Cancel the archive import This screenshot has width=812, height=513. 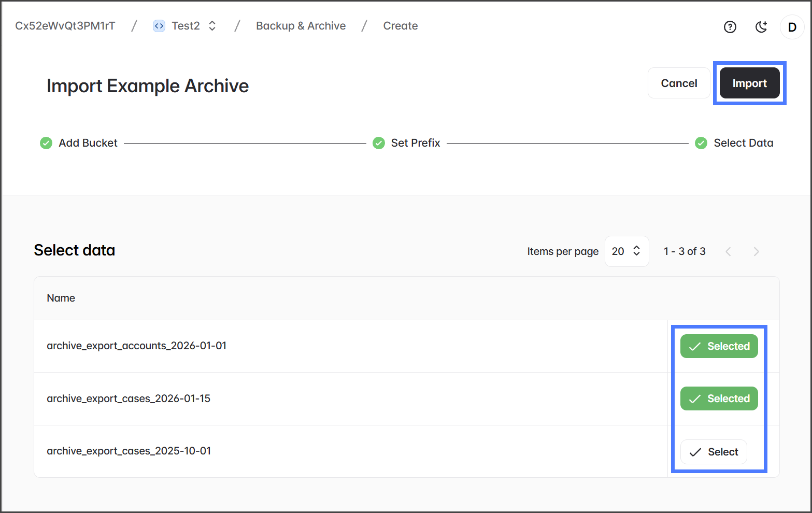[679, 83]
